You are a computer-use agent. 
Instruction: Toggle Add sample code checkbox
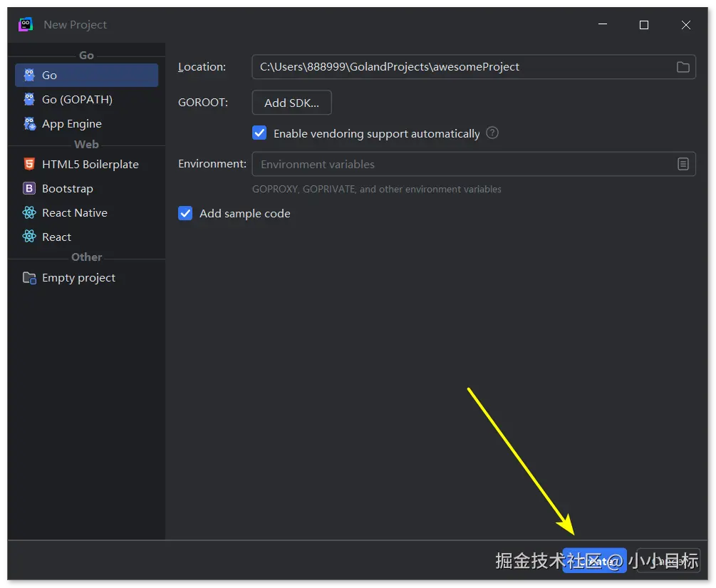click(x=185, y=213)
